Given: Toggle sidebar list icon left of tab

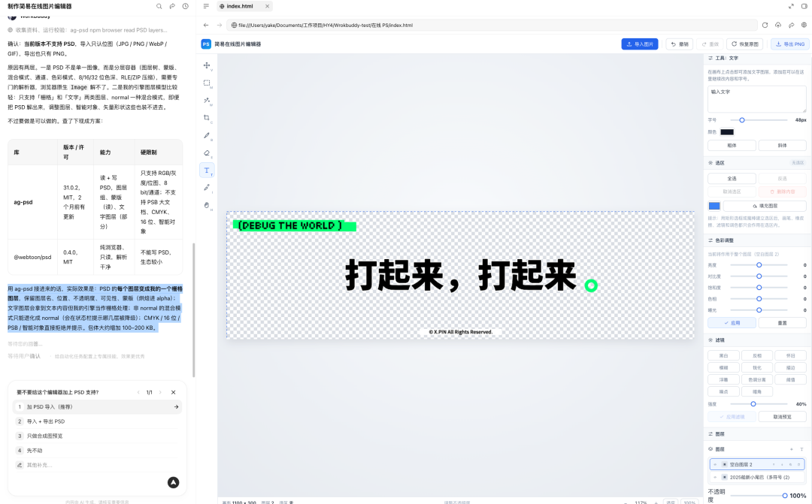Looking at the screenshot, I should click(x=206, y=6).
